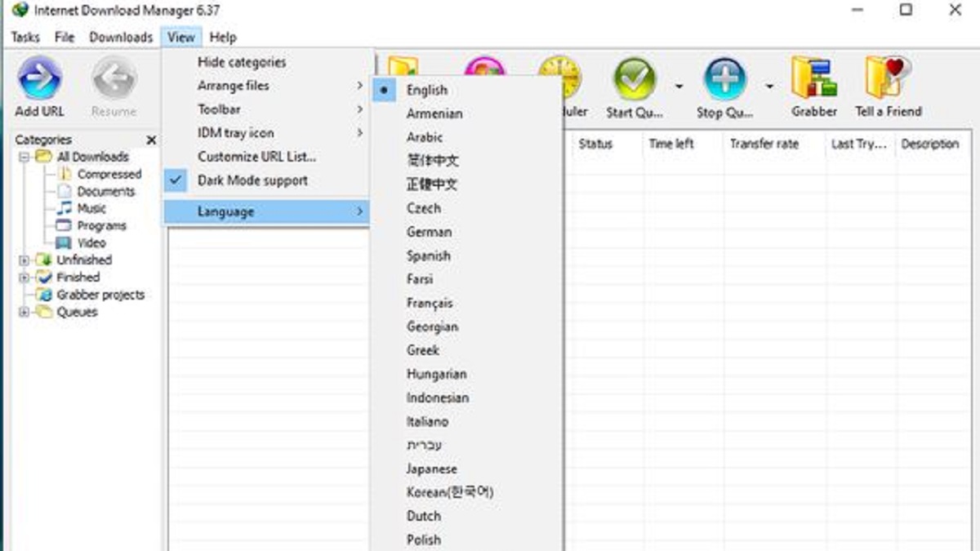The height and width of the screenshot is (551, 980).
Task: Close the Categories panel
Action: 151,140
